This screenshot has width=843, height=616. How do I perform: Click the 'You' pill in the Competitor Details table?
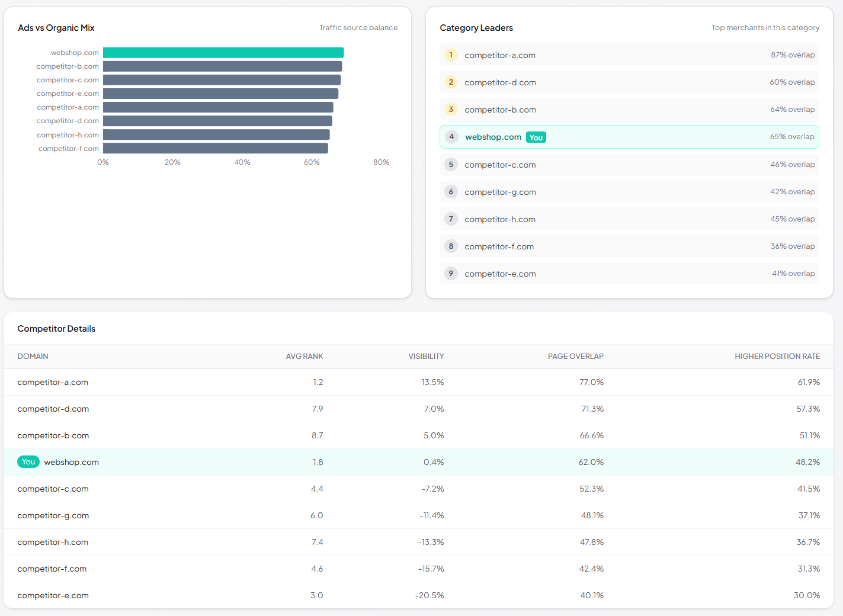28,461
